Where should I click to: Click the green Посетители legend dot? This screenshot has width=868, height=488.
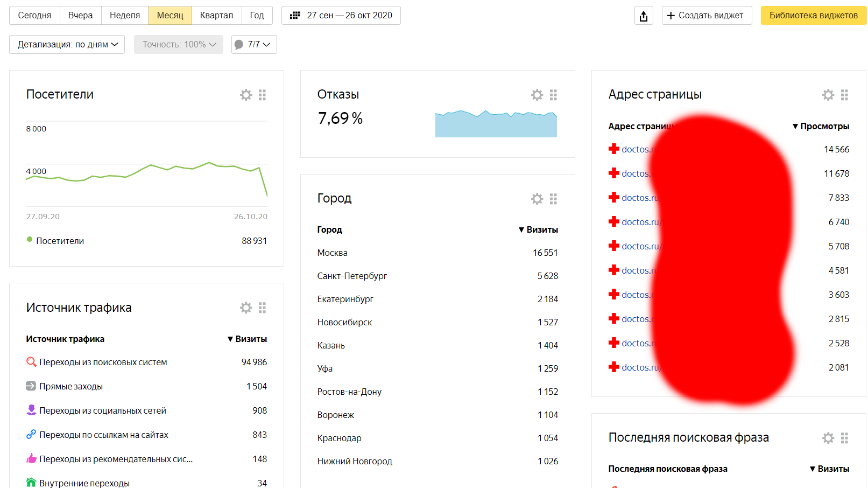(30, 240)
